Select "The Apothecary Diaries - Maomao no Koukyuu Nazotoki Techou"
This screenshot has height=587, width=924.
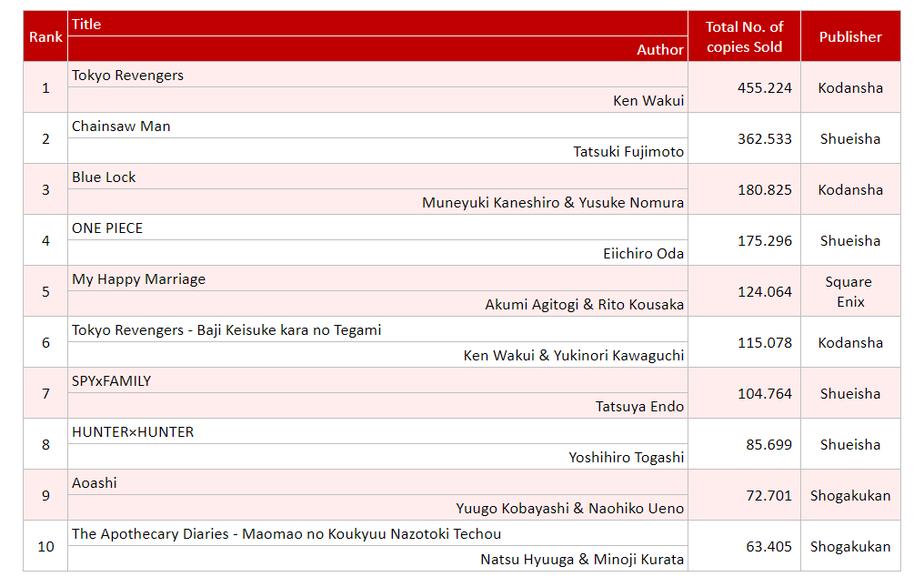point(286,534)
